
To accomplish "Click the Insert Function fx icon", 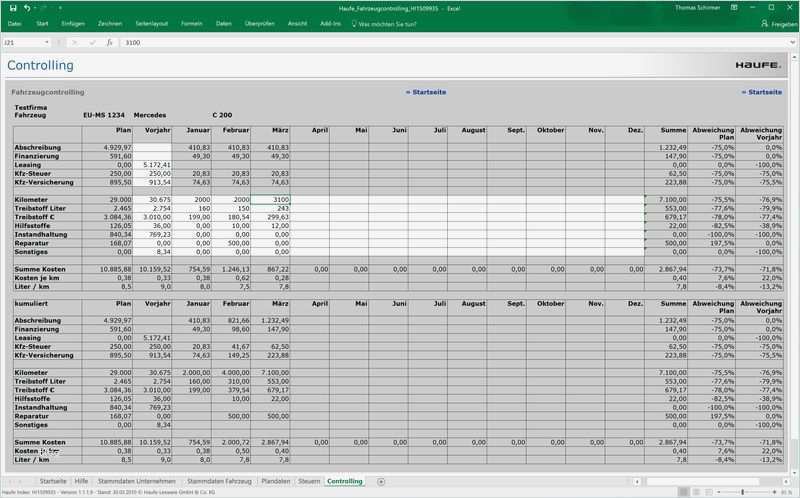I will (109, 42).
